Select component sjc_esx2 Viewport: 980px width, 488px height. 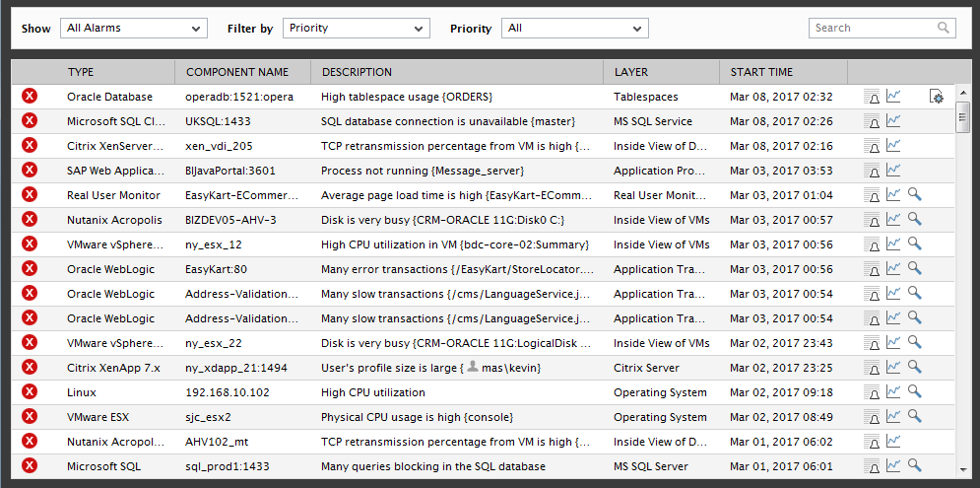(x=209, y=417)
